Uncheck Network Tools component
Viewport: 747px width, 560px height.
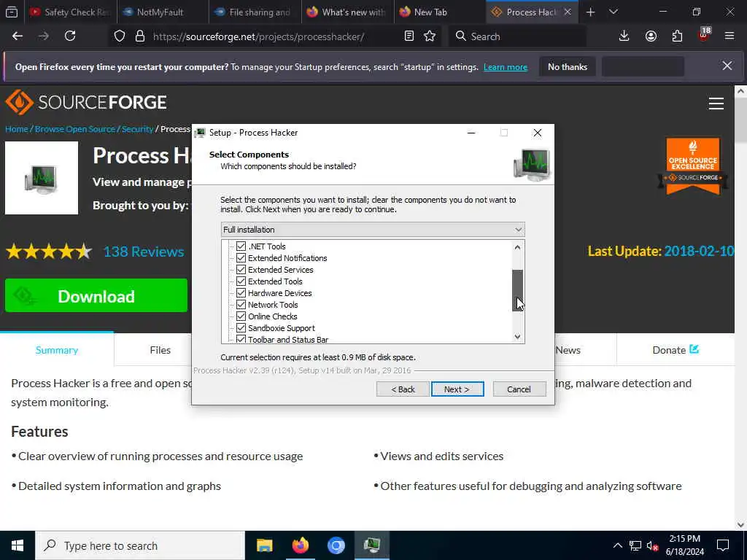(x=241, y=305)
